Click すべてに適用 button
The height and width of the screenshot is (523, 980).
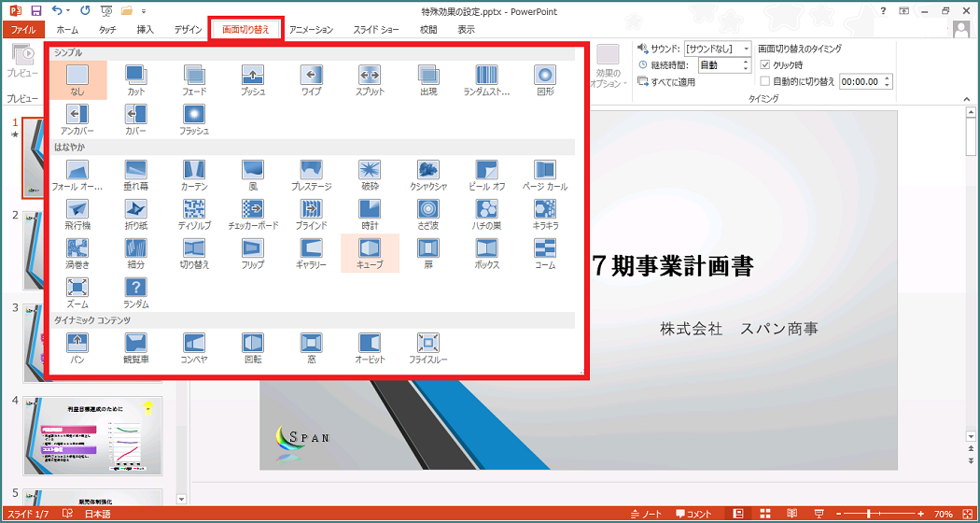666,82
